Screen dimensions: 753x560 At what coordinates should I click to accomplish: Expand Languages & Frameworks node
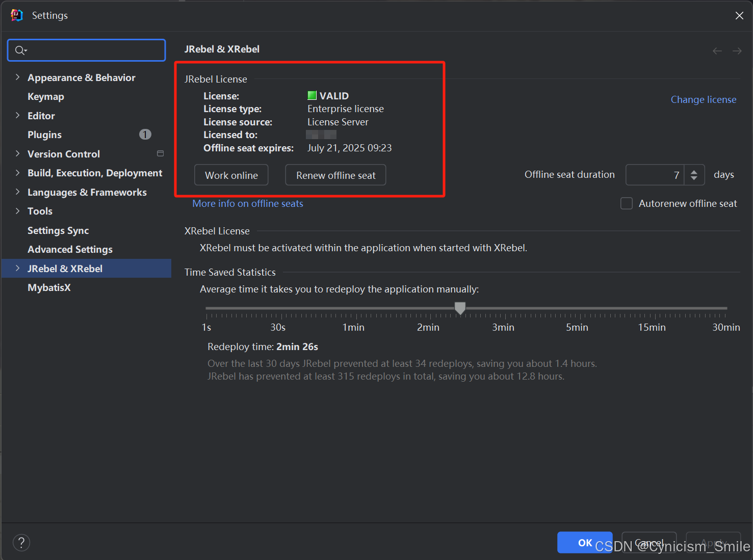17,192
